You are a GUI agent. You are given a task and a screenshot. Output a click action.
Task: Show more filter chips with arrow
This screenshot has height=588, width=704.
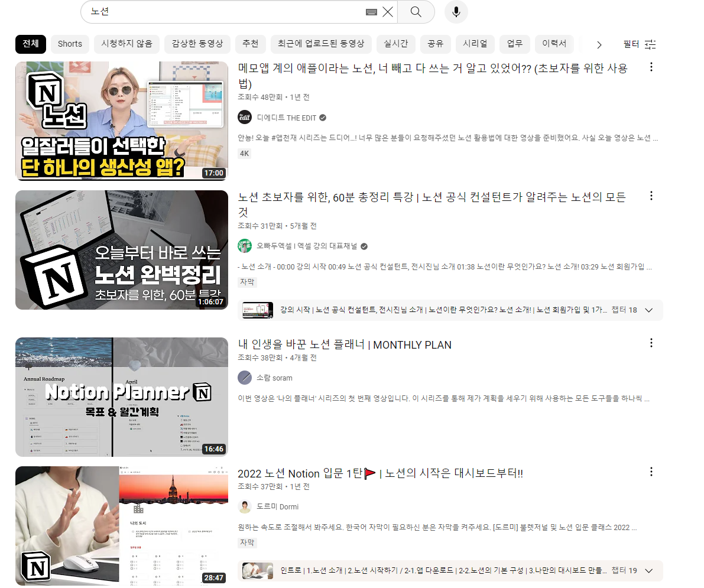(599, 44)
